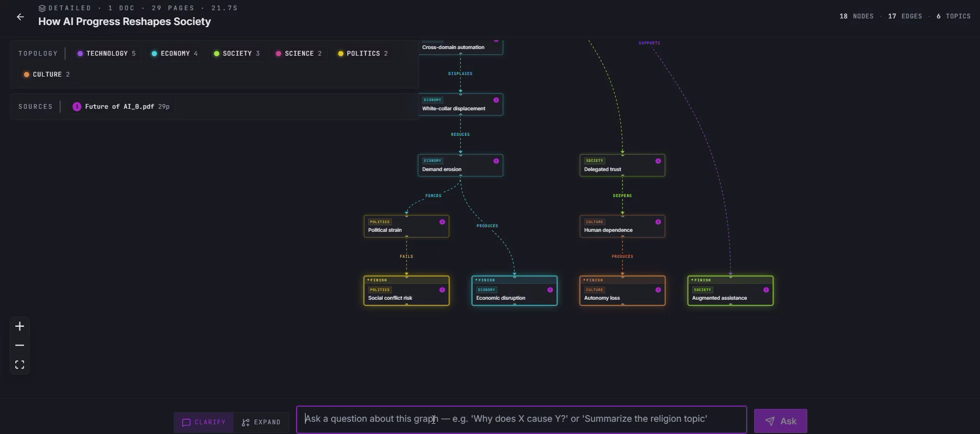Submit question with the Ask button
The width and height of the screenshot is (980, 434).
tap(780, 421)
